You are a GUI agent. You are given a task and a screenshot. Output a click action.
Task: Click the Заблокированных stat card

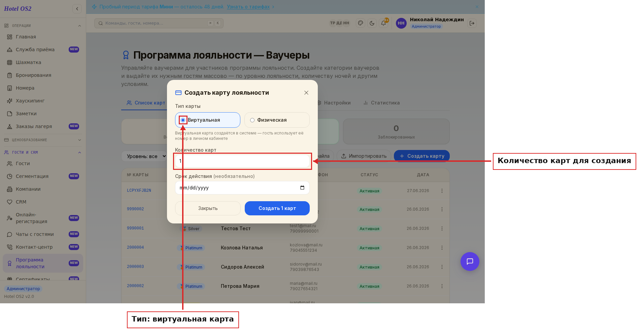(x=396, y=131)
